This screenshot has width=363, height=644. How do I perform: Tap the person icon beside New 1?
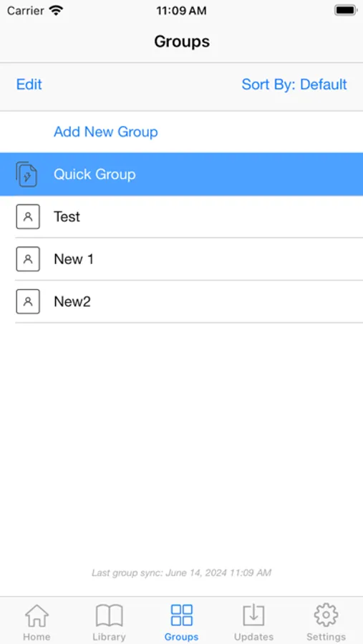click(28, 259)
